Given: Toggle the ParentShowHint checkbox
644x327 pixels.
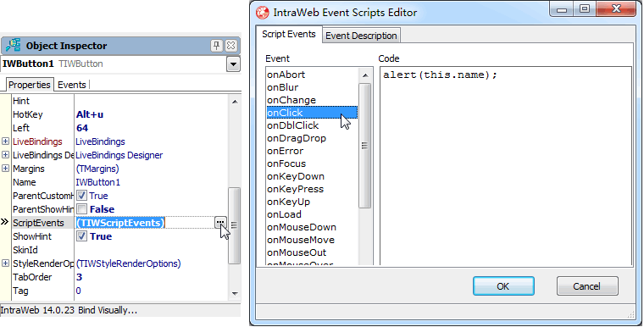Looking at the screenshot, I should 81,209.
